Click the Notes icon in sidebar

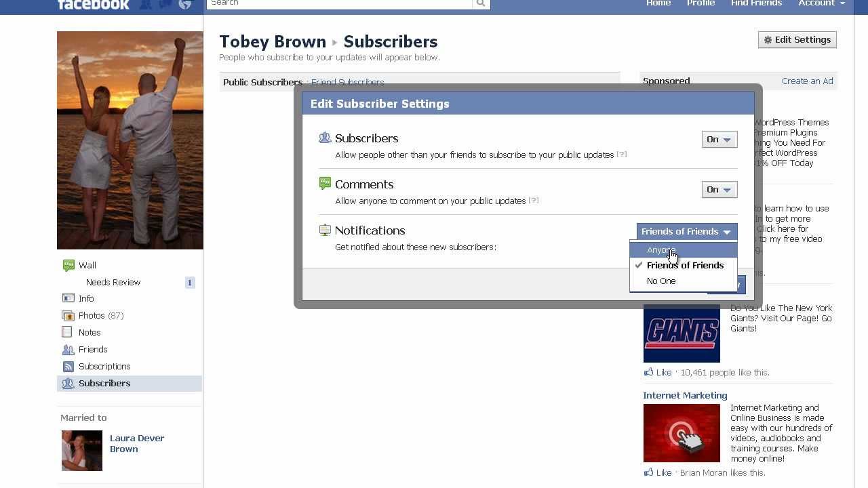point(67,332)
